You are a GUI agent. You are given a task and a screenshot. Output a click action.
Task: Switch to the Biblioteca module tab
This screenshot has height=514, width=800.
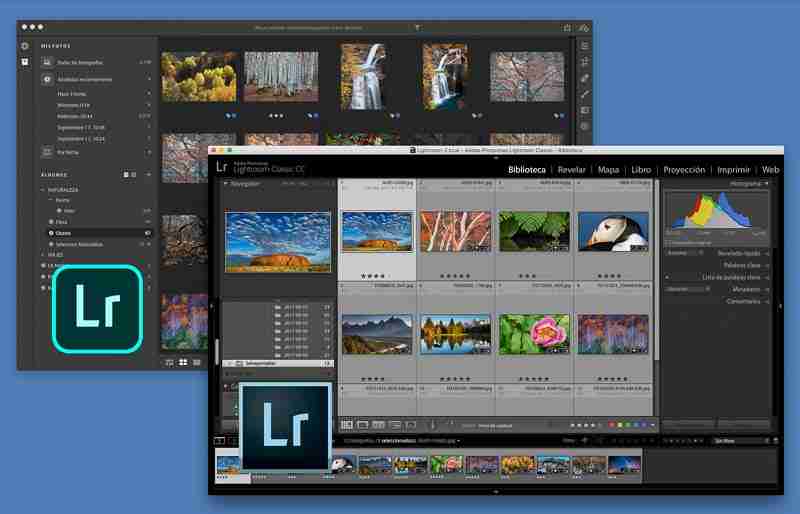[x=527, y=170]
